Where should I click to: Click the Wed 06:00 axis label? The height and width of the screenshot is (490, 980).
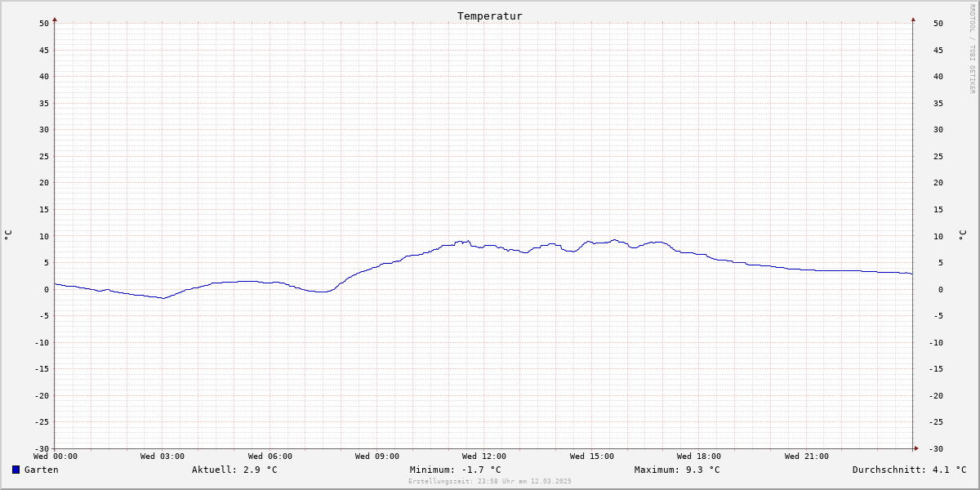click(x=270, y=457)
